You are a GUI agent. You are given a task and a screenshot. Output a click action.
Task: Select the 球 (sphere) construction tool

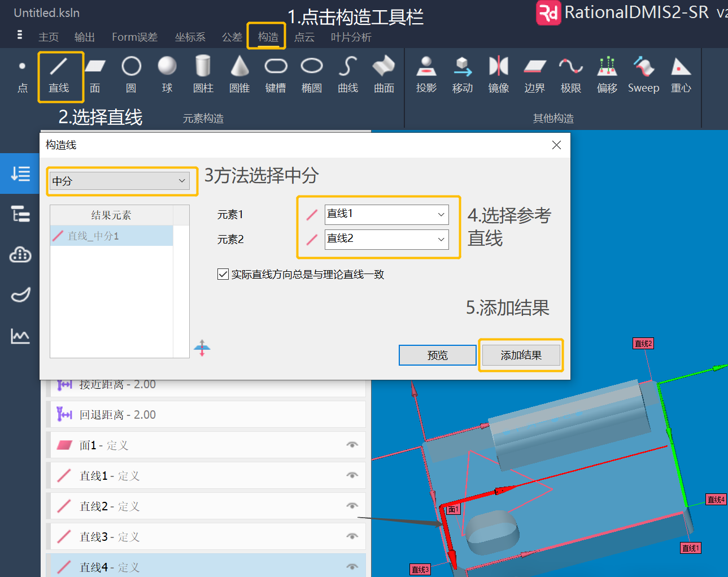(167, 75)
